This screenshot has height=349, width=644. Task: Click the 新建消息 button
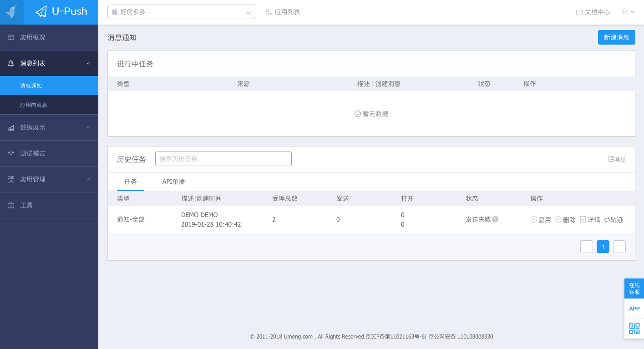(x=616, y=37)
